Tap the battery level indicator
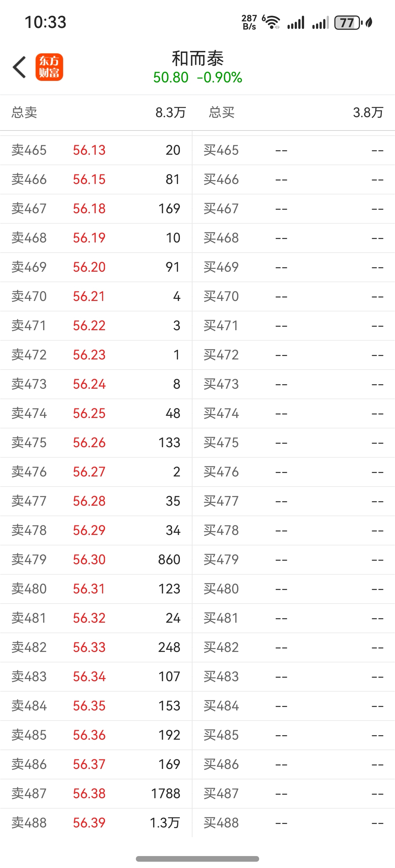This screenshot has height=868, width=395. point(347,23)
